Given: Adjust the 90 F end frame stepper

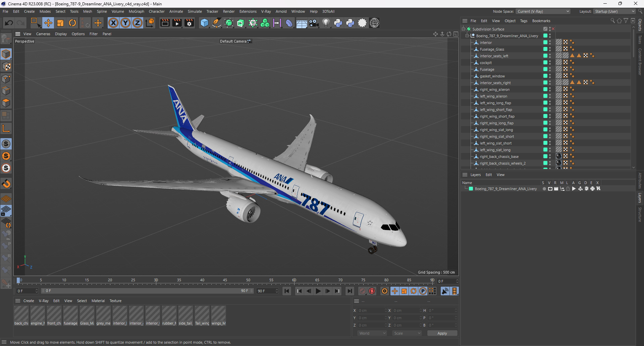Looking at the screenshot, I should point(277,291).
